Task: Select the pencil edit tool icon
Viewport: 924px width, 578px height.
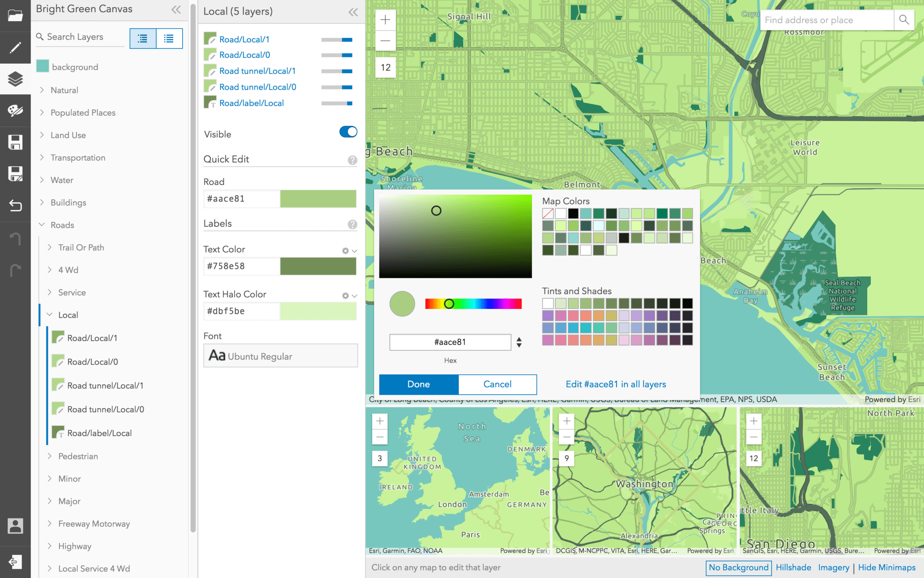Action: point(15,47)
